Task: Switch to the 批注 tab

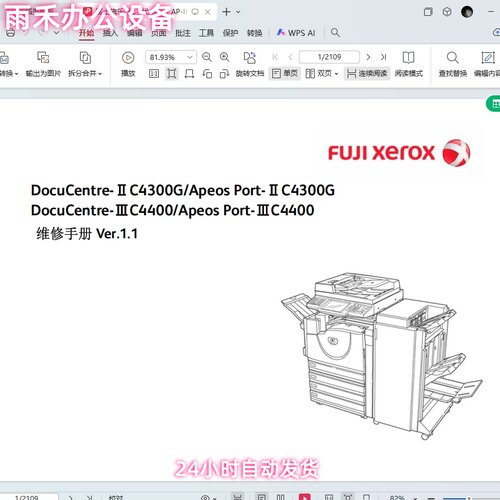Action: pos(183,33)
